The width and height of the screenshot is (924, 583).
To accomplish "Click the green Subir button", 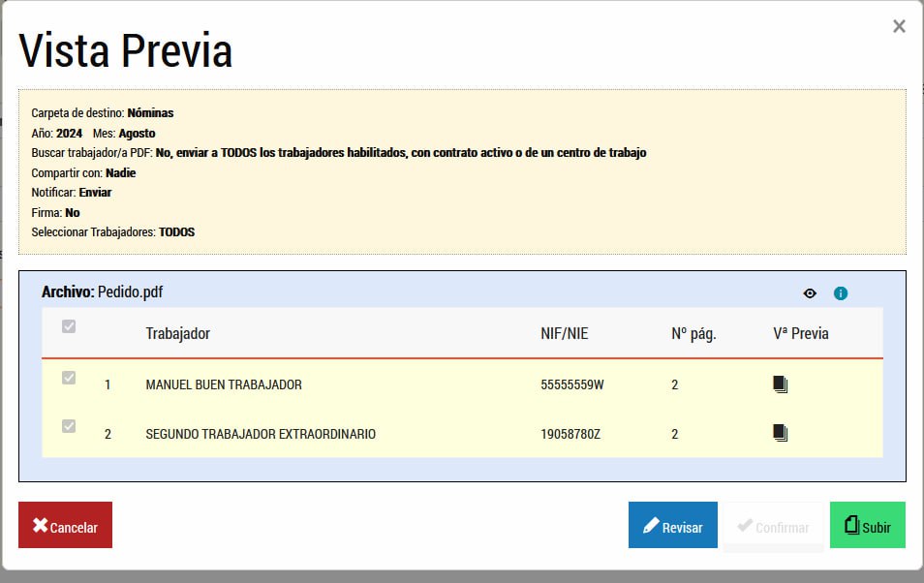I will (868, 525).
